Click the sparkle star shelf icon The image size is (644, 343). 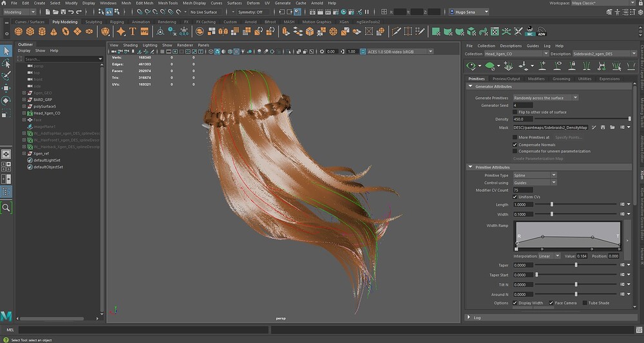pyautogui.click(x=121, y=31)
